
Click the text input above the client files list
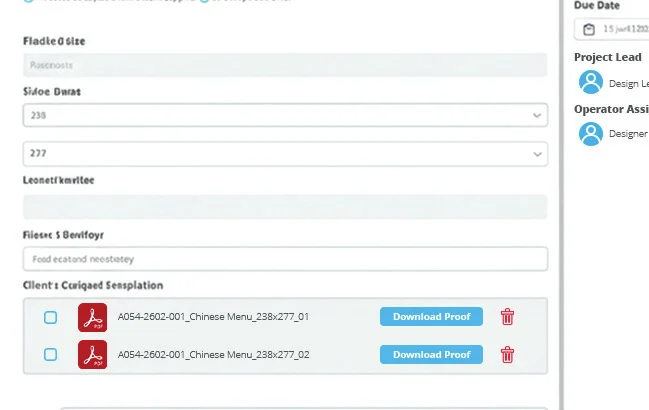point(285,259)
